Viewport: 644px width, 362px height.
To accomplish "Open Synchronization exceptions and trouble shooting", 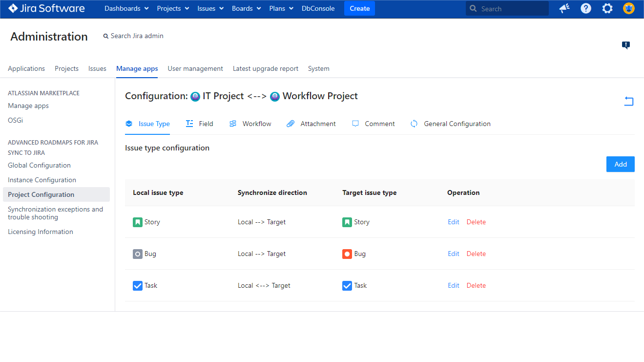I will 55,213.
